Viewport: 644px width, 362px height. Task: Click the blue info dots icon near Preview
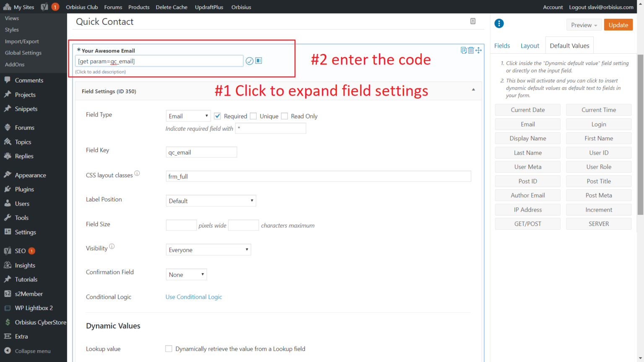pyautogui.click(x=499, y=24)
